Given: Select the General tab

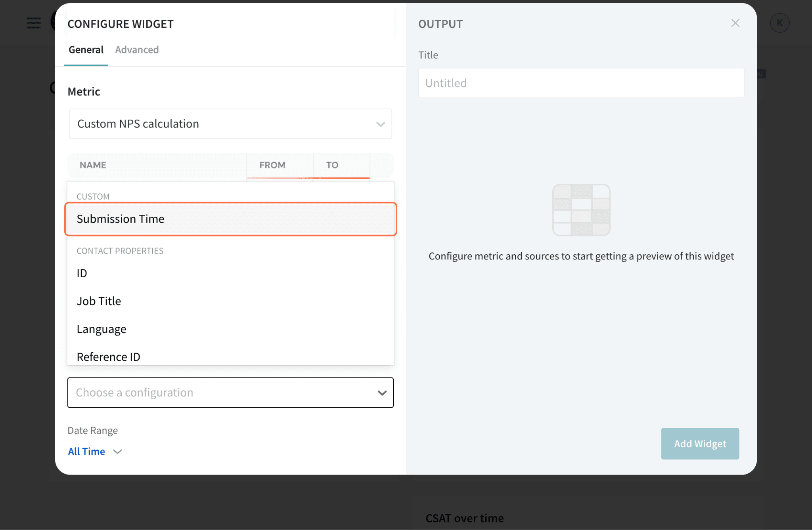Looking at the screenshot, I should (x=86, y=50).
